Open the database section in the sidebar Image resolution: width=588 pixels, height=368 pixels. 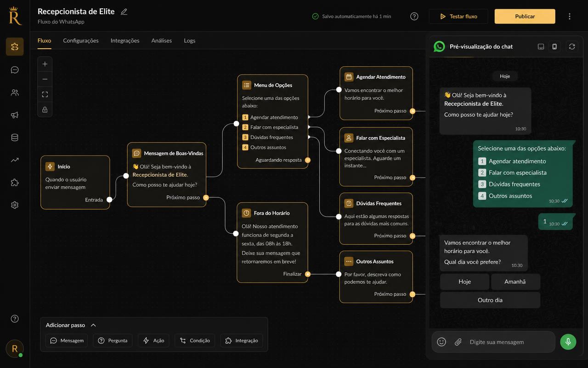tap(15, 138)
